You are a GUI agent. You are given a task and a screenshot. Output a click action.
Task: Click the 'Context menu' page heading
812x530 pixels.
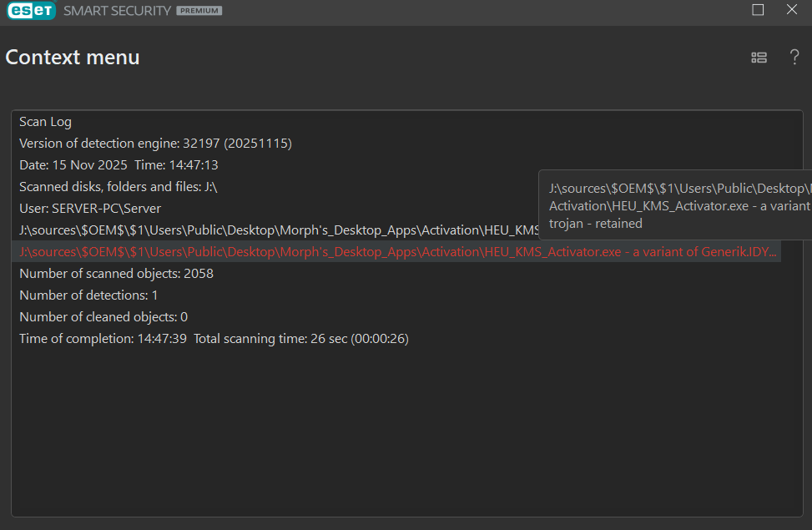tap(73, 57)
